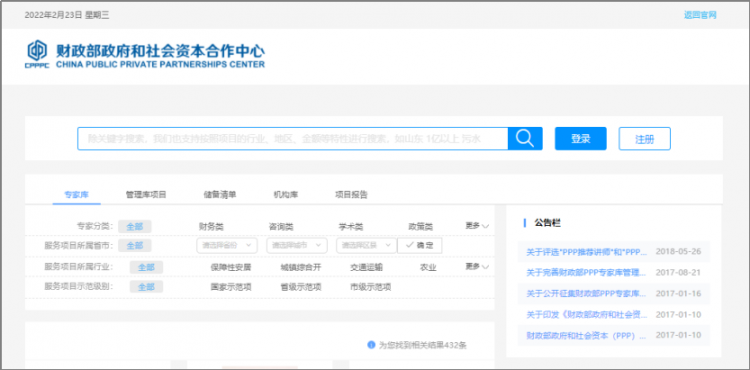Filter experts by 咨询类
The height and width of the screenshot is (370, 750).
click(x=281, y=227)
